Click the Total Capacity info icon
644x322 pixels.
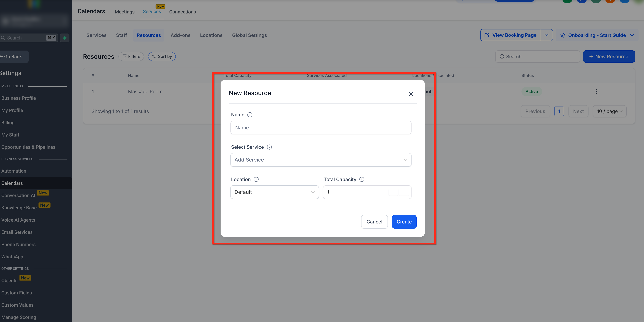click(x=361, y=179)
